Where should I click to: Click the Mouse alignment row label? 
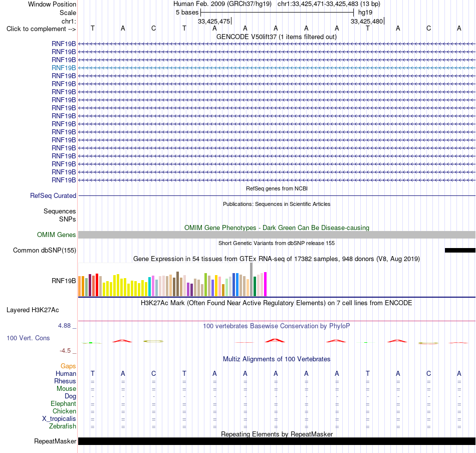pyautogui.click(x=66, y=389)
